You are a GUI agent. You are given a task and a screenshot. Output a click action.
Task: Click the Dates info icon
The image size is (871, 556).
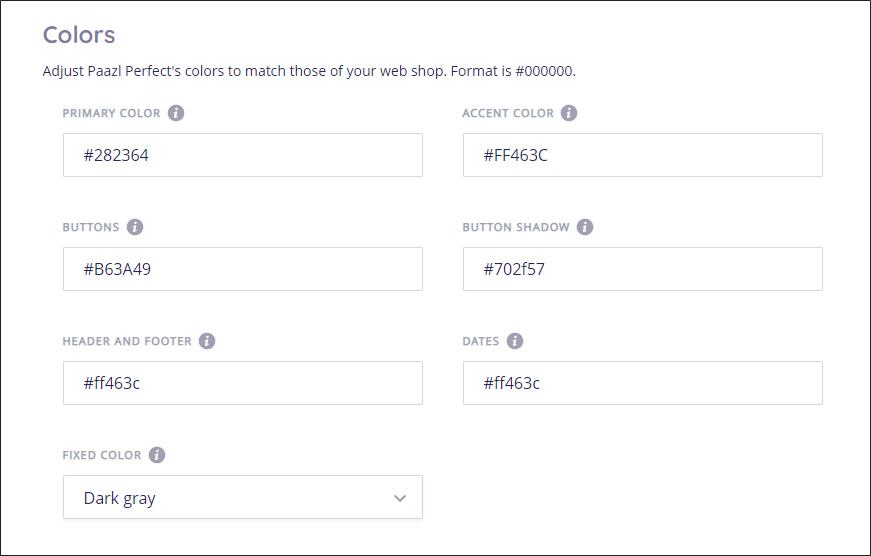tap(515, 340)
